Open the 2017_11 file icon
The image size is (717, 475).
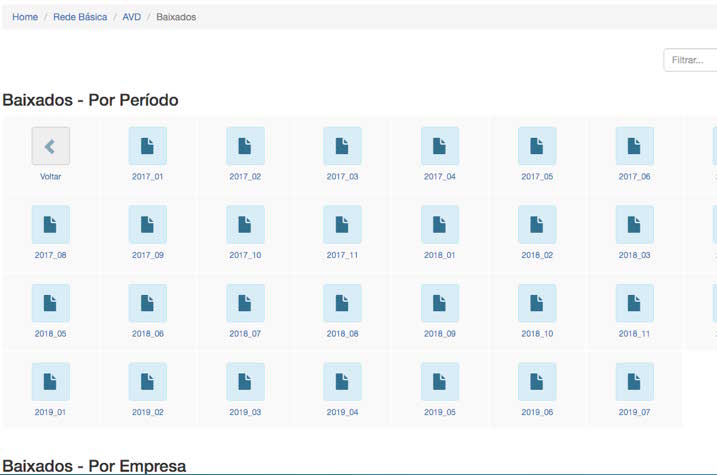point(342,225)
